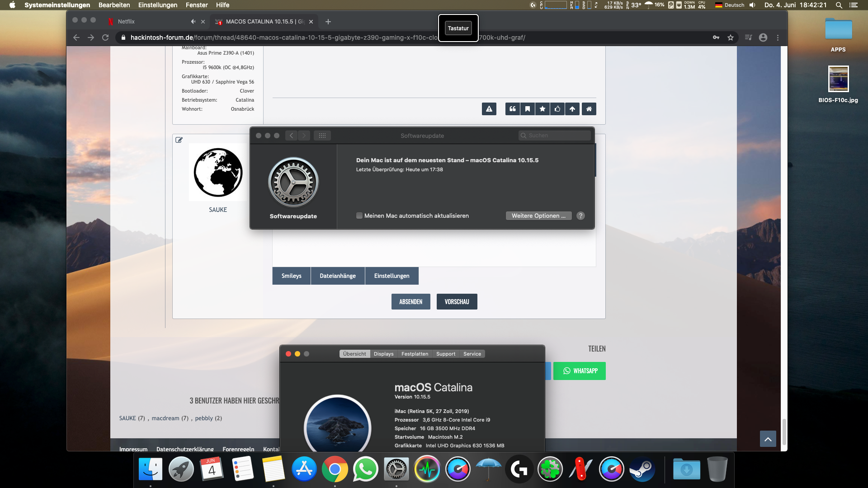Open Deutsch input source menu
The height and width of the screenshot is (488, 868).
pyautogui.click(x=729, y=5)
